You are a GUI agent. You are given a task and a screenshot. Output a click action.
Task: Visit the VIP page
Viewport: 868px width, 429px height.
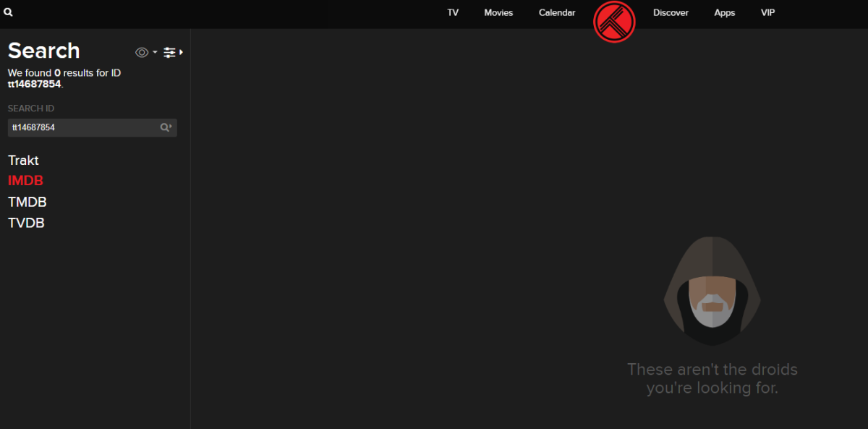[767, 12]
